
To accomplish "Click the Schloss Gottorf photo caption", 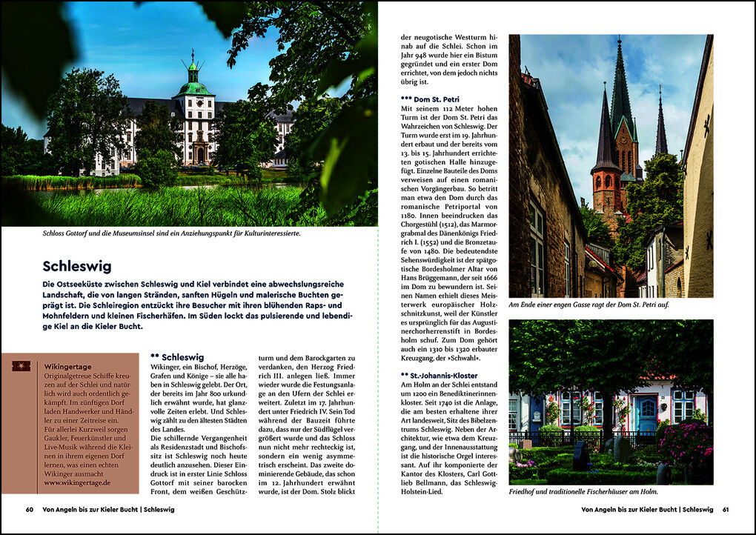I will tap(171, 233).
